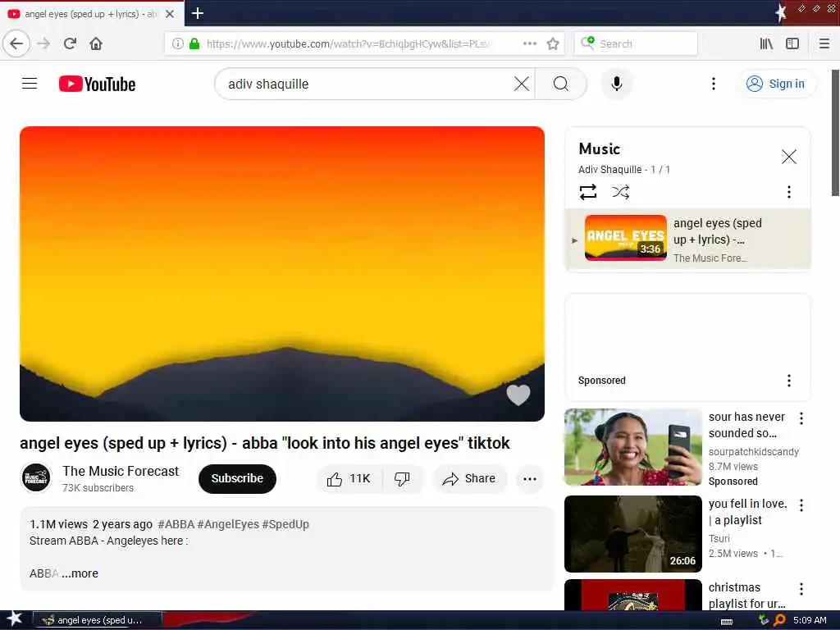Close the angel eyes browser tab

point(170,14)
